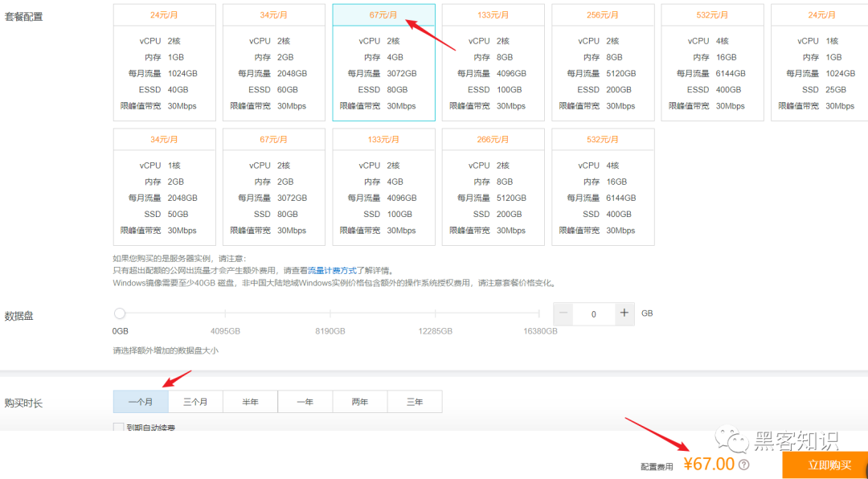The width and height of the screenshot is (868, 479).
Task: Open the help icon beside ¥67.00
Action: pyautogui.click(x=744, y=464)
